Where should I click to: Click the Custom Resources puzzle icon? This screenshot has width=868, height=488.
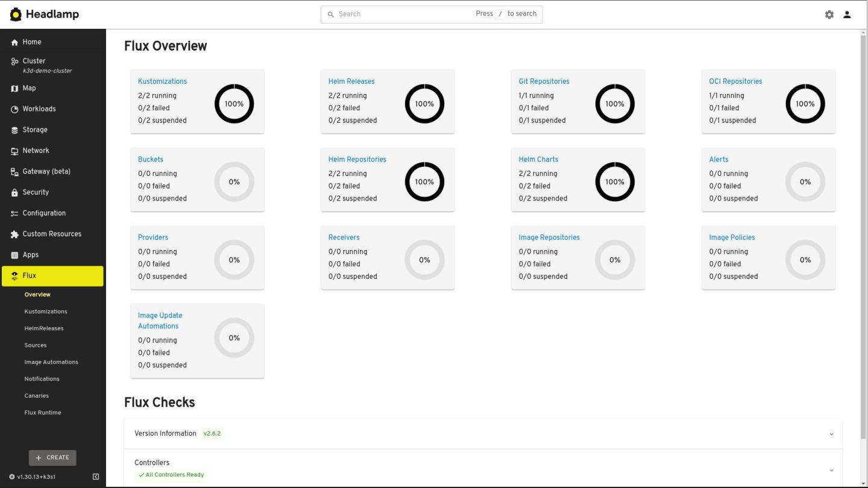point(14,234)
